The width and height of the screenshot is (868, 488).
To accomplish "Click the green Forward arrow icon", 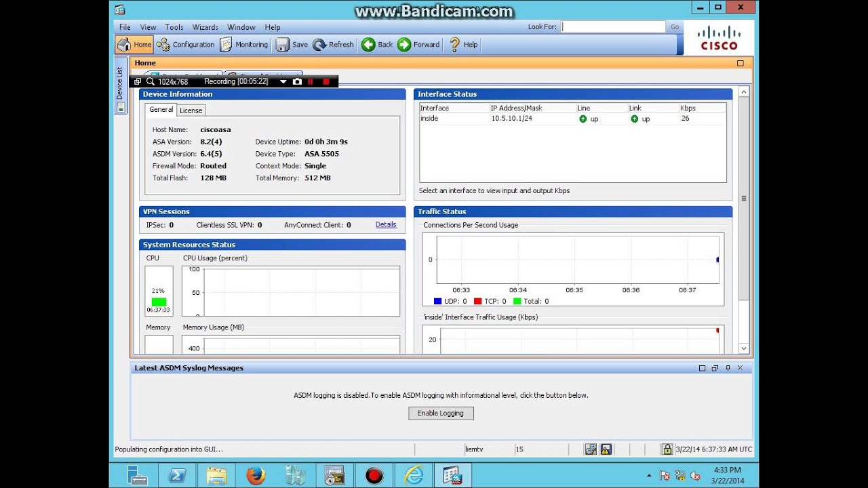I will 404,45.
